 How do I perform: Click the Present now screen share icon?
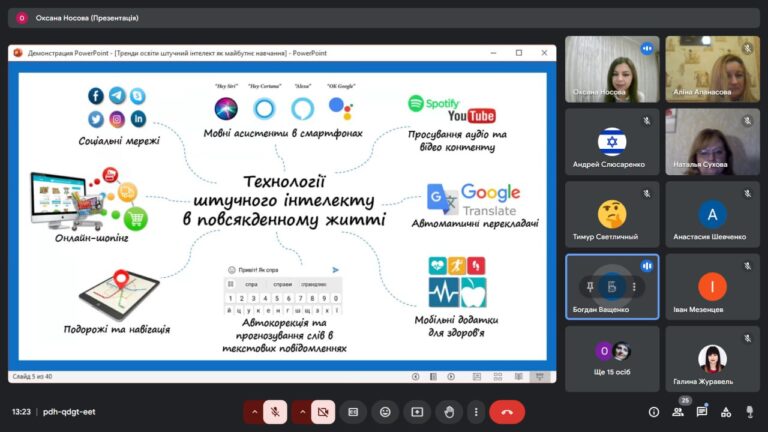pyautogui.click(x=417, y=412)
